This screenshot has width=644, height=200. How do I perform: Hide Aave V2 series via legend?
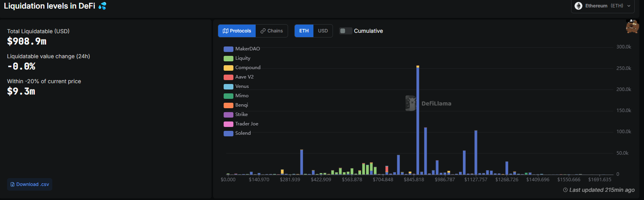click(238, 77)
